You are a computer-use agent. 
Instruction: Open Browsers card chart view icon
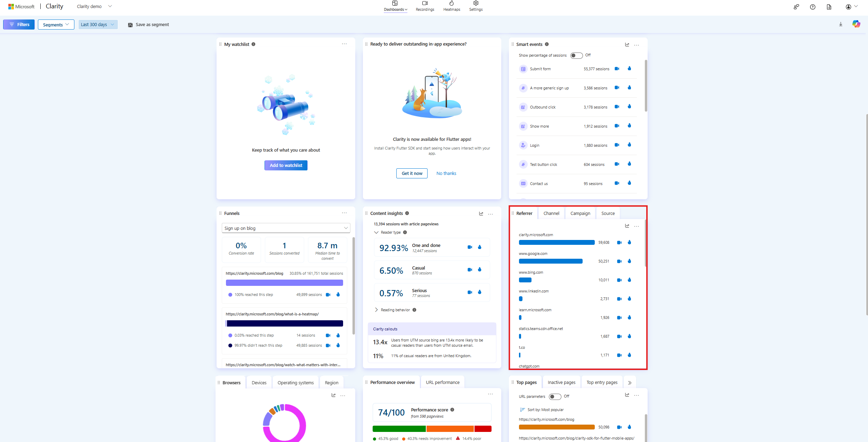pos(333,395)
